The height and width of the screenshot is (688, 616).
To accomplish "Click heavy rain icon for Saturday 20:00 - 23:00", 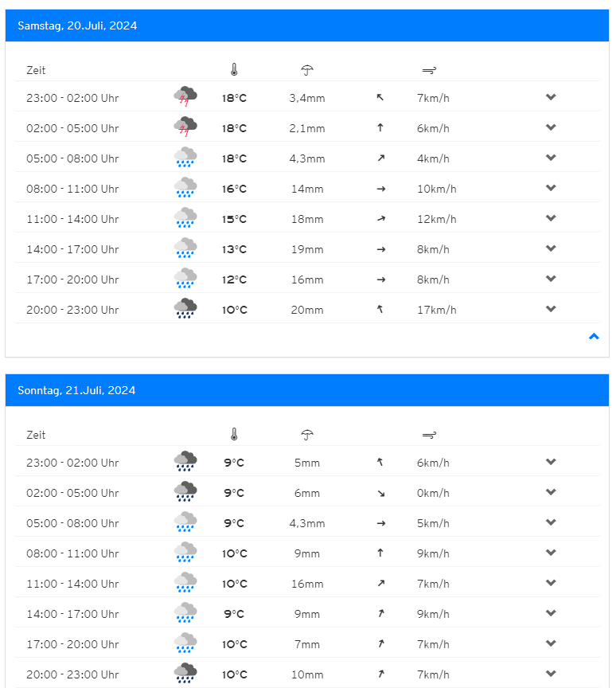I will point(185,309).
